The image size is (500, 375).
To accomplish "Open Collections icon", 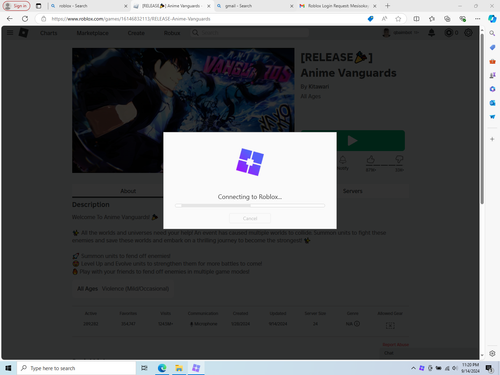I will click(x=447, y=19).
